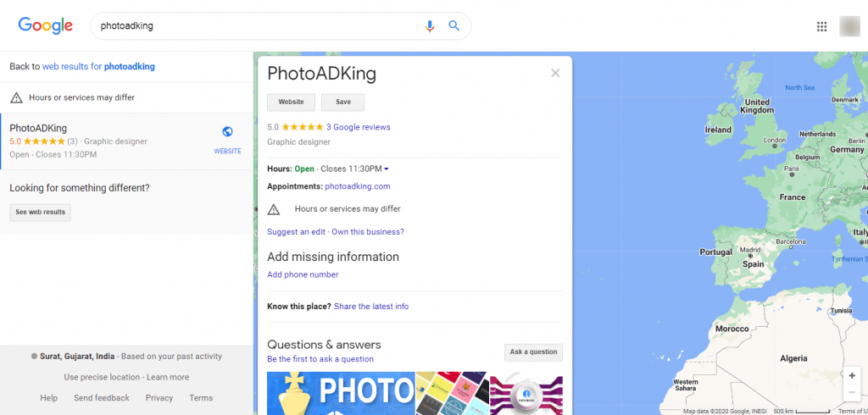Image resolution: width=868 pixels, height=415 pixels.
Task: Zoom out the map with minus button
Action: (x=852, y=392)
